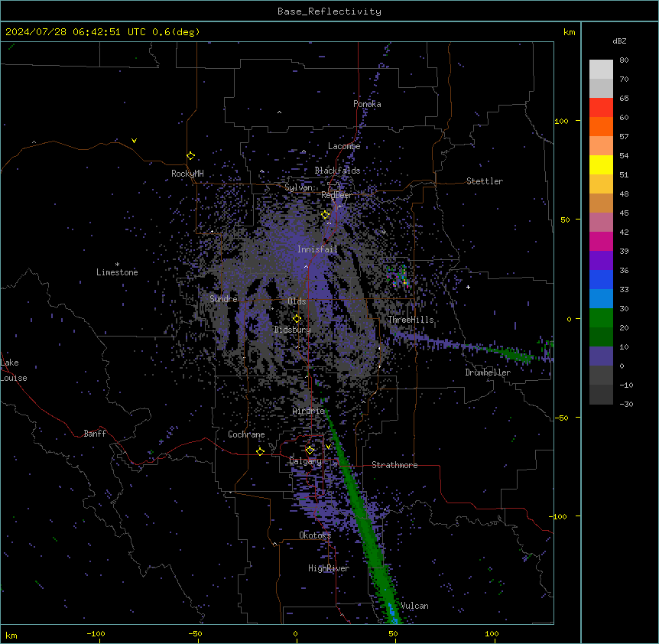Viewport: 659px width, 644px height.
Task: Click the yellow V marker northeast of Calgary
Action: [328, 447]
